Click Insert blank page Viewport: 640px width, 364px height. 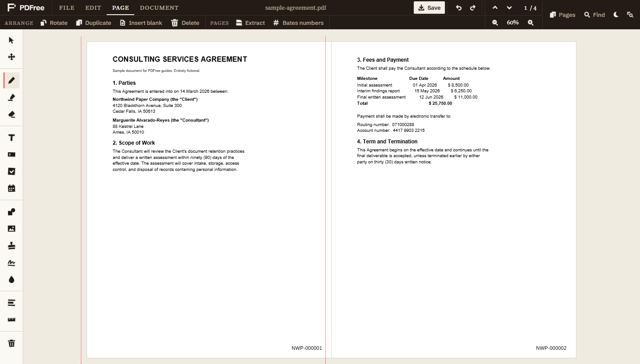click(141, 23)
